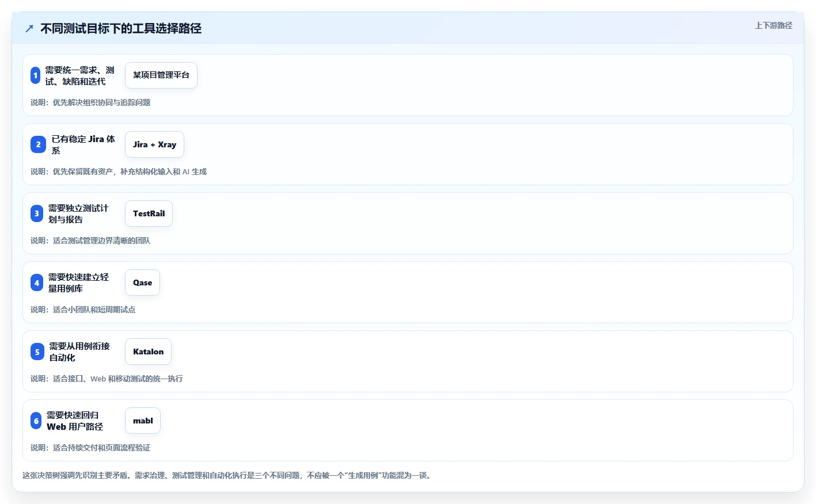Image resolution: width=816 pixels, height=504 pixels.
Task: Click the text 需要统一需求、测试、缺陷和迭代
Action: click(79, 75)
